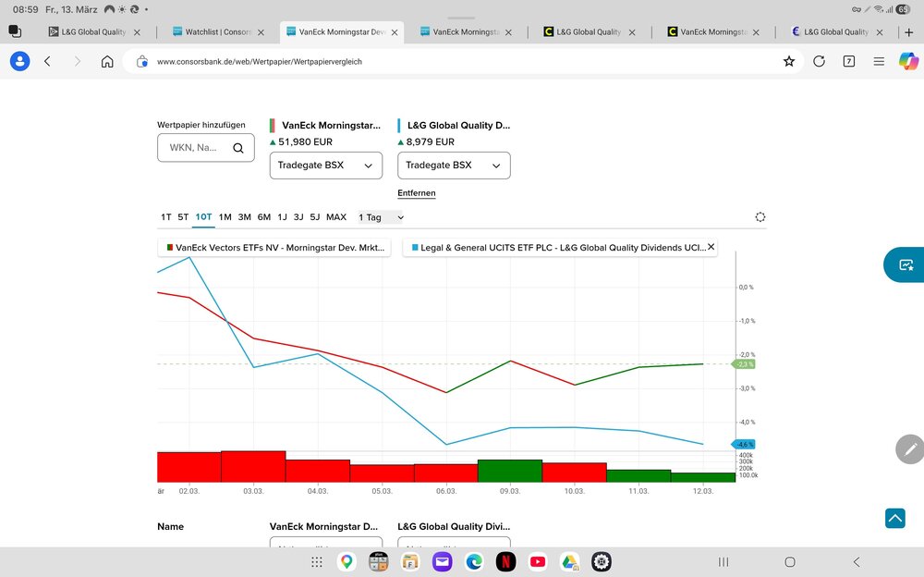Reload the page with refresh icon
This screenshot has width=924, height=577.
point(819,61)
